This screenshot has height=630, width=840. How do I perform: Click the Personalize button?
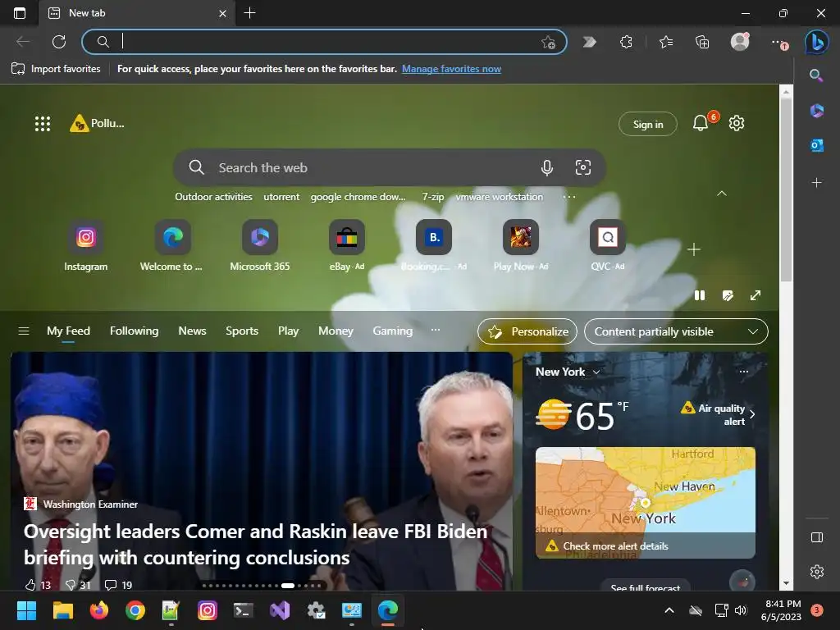pyautogui.click(x=527, y=331)
